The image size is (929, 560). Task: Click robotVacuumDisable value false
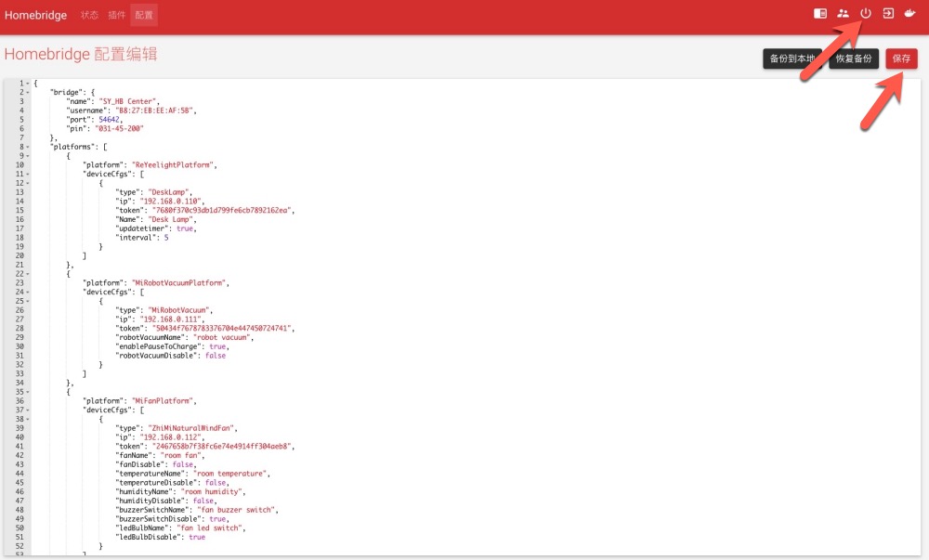[x=216, y=356]
